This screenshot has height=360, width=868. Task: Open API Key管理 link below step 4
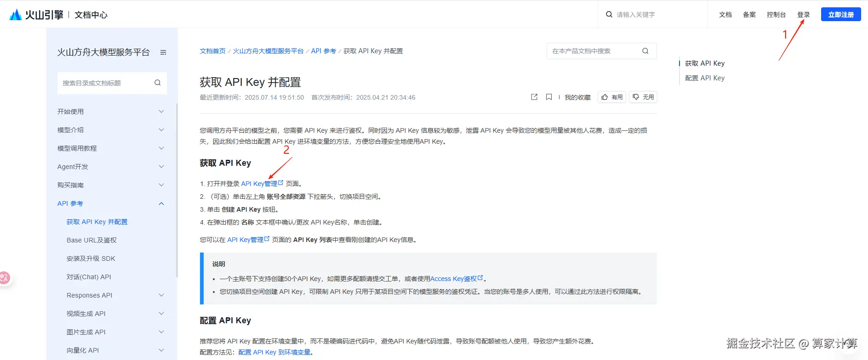coord(248,240)
